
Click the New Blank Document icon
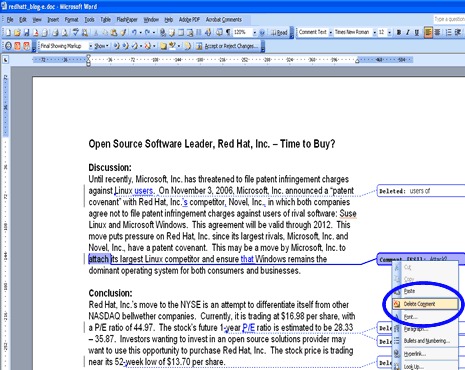coord(8,32)
